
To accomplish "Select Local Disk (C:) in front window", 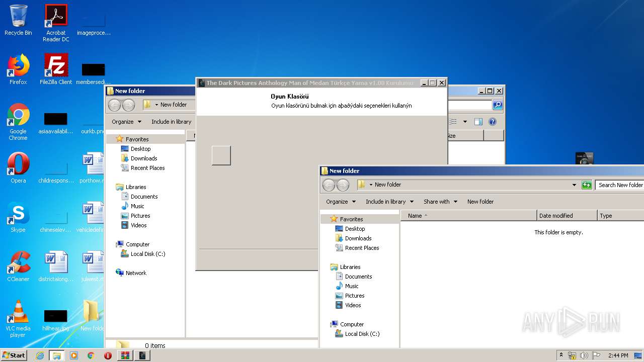I will pyautogui.click(x=362, y=334).
